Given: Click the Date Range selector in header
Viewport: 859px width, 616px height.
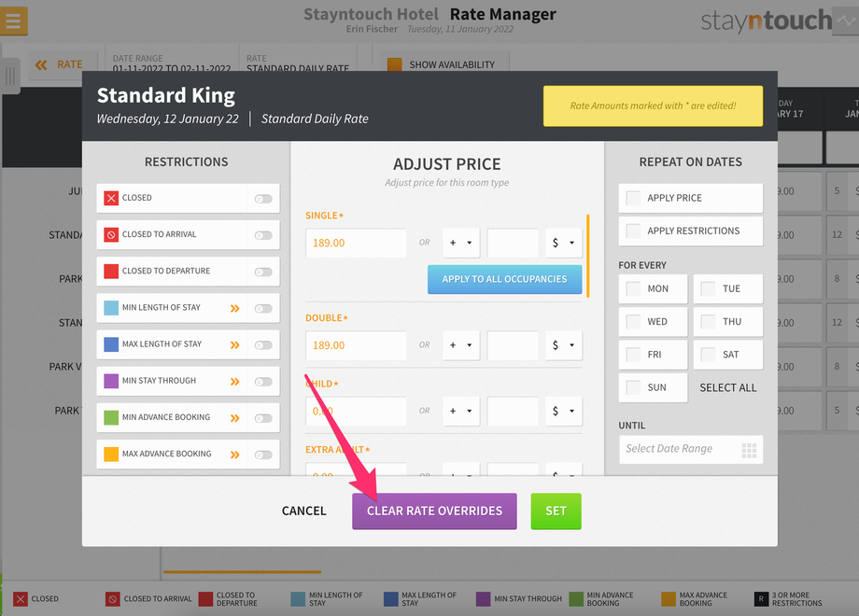Looking at the screenshot, I should [172, 63].
